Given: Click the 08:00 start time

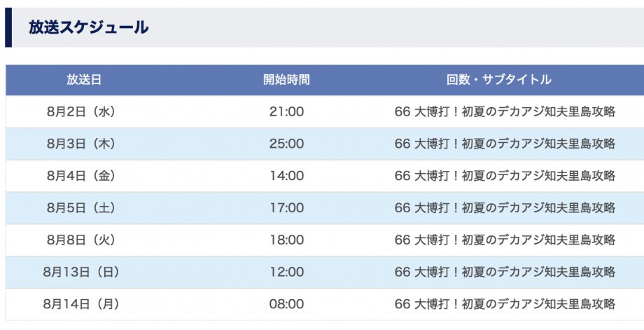Looking at the screenshot, I should (287, 303).
